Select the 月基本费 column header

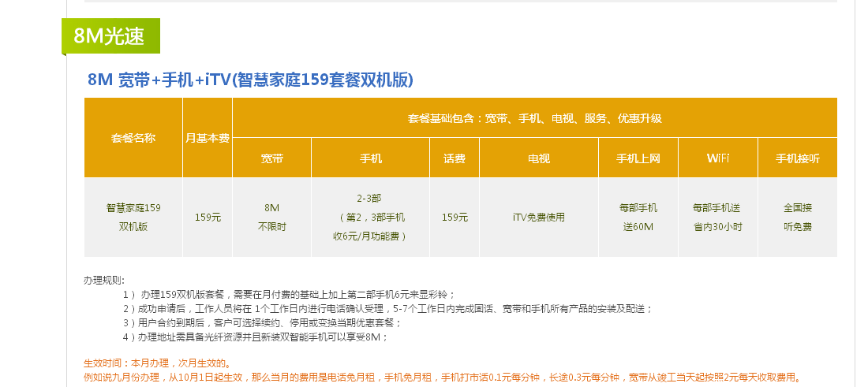click(x=208, y=138)
